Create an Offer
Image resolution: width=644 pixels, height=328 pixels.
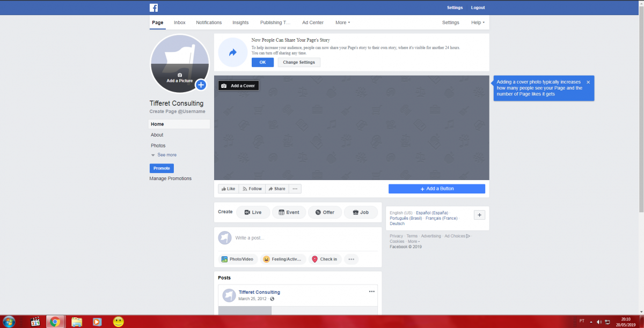[325, 212]
